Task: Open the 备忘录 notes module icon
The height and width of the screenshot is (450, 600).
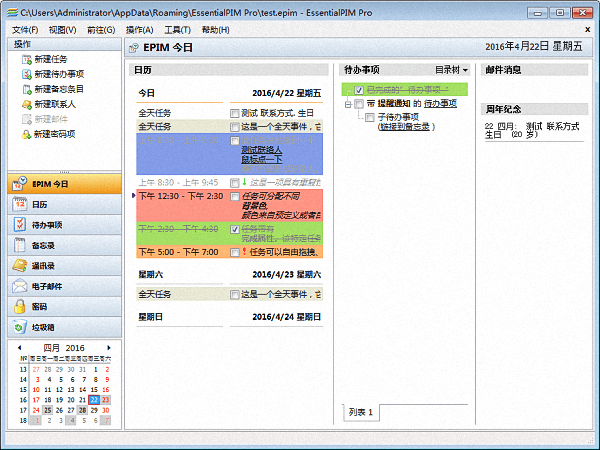Action: [x=19, y=245]
